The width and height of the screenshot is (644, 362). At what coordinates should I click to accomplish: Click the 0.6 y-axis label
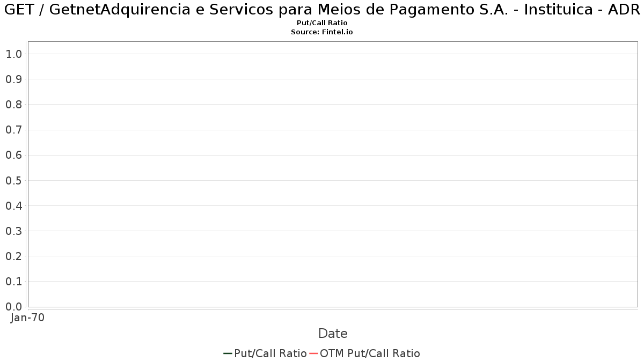pos(13,155)
